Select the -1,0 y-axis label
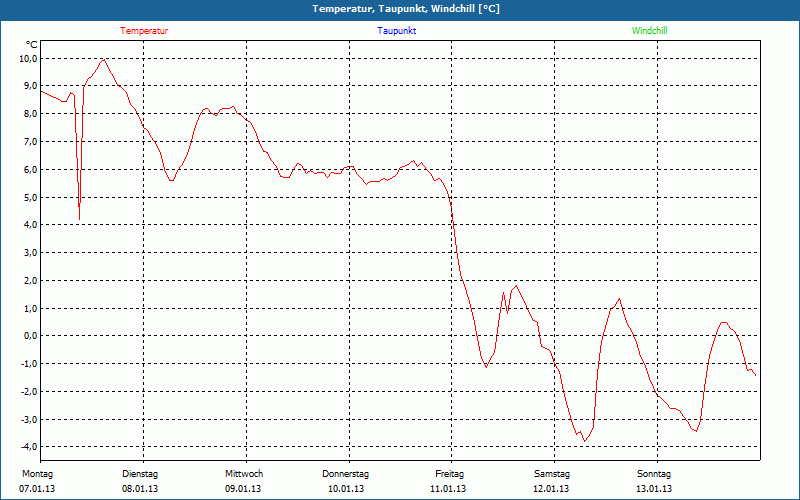This screenshot has width=800, height=500. click(x=30, y=363)
